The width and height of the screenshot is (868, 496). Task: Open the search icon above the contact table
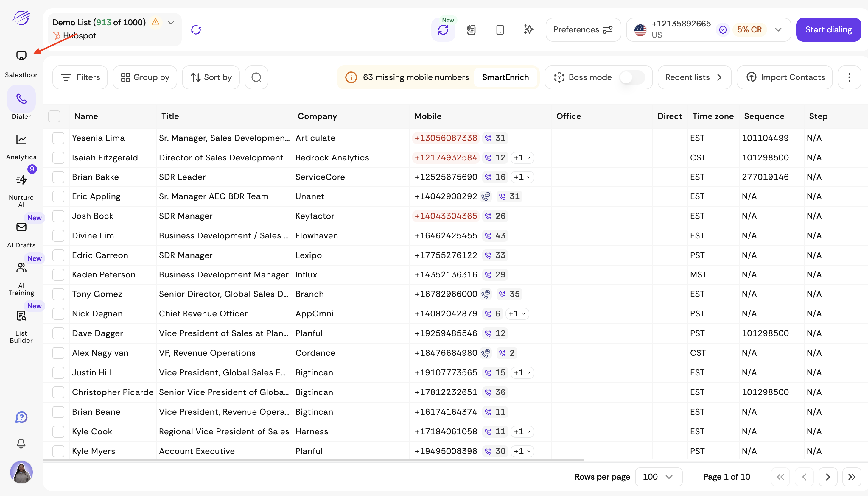tap(256, 77)
